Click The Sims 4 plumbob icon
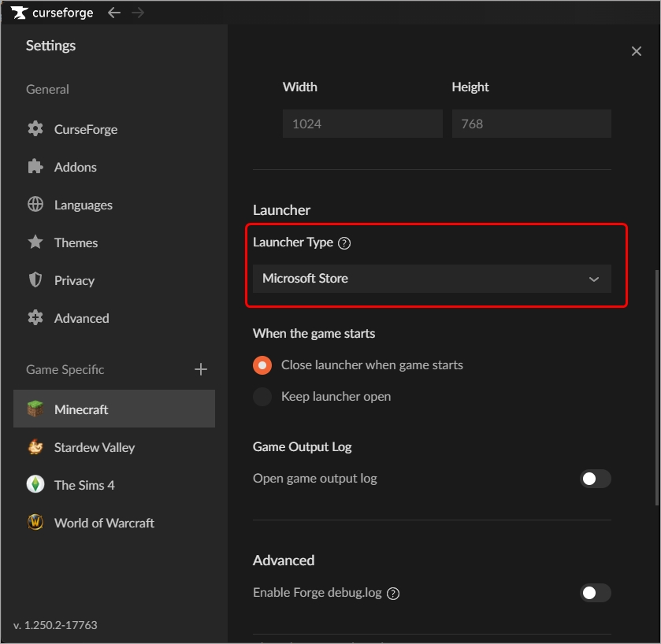 pos(35,485)
